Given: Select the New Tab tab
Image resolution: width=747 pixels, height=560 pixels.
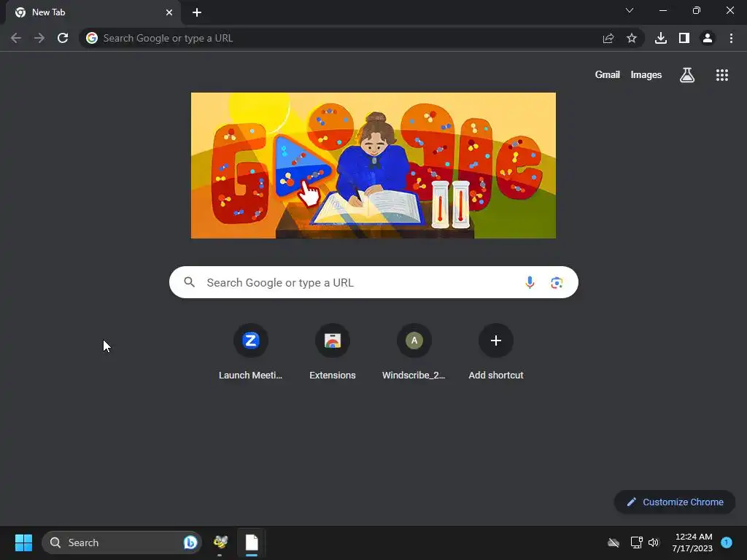Looking at the screenshot, I should point(93,12).
